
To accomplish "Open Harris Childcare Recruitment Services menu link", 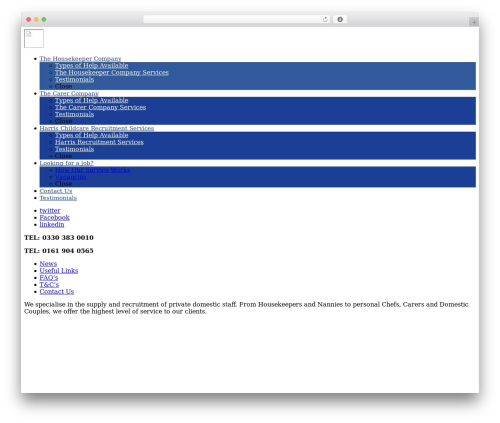I will pos(97,128).
